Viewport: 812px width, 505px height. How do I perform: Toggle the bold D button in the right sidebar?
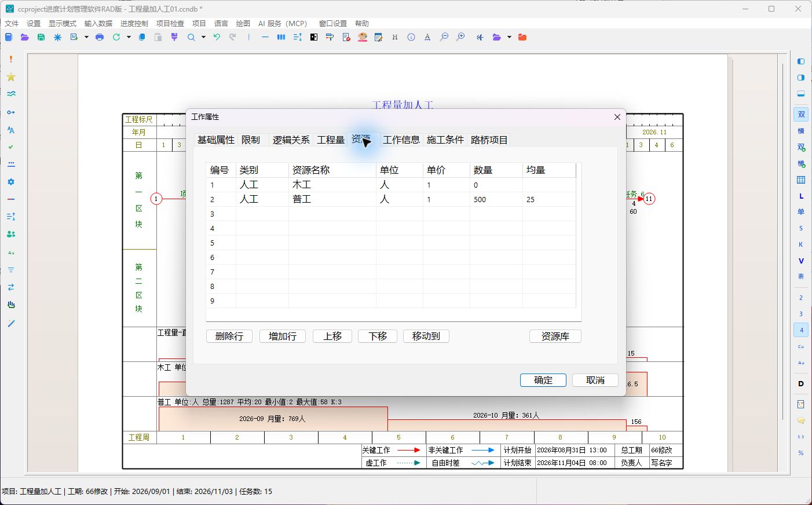[801, 383]
